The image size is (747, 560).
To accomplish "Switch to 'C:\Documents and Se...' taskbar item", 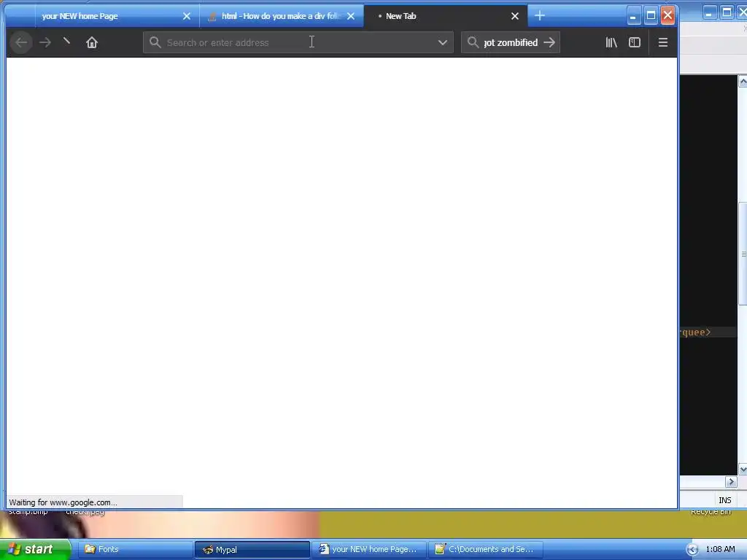I will pyautogui.click(x=486, y=550).
